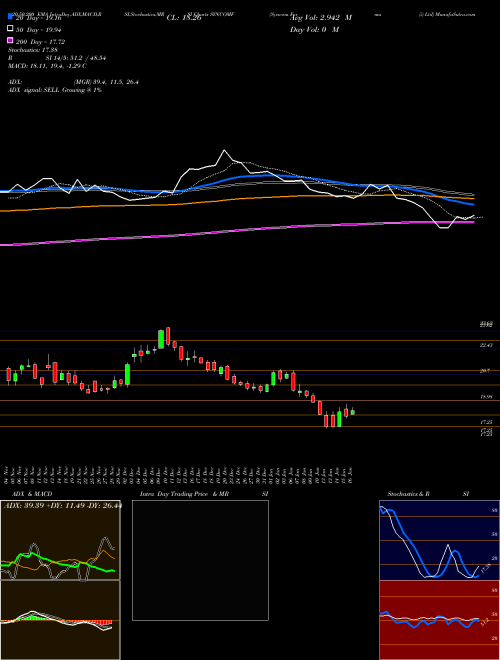Click the 22.43 price level label
This screenshot has width=500, height=660.
pyautogui.click(x=486, y=345)
